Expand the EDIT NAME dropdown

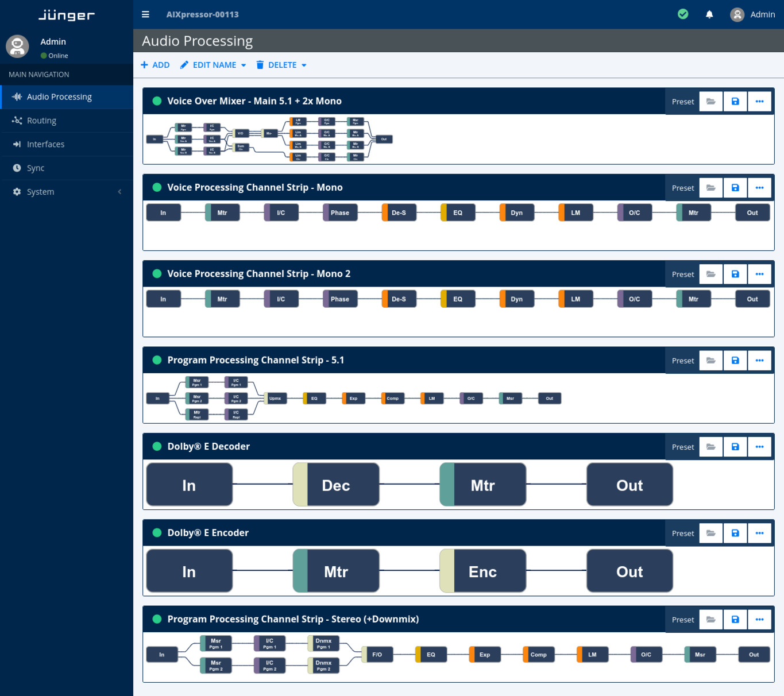pos(244,65)
